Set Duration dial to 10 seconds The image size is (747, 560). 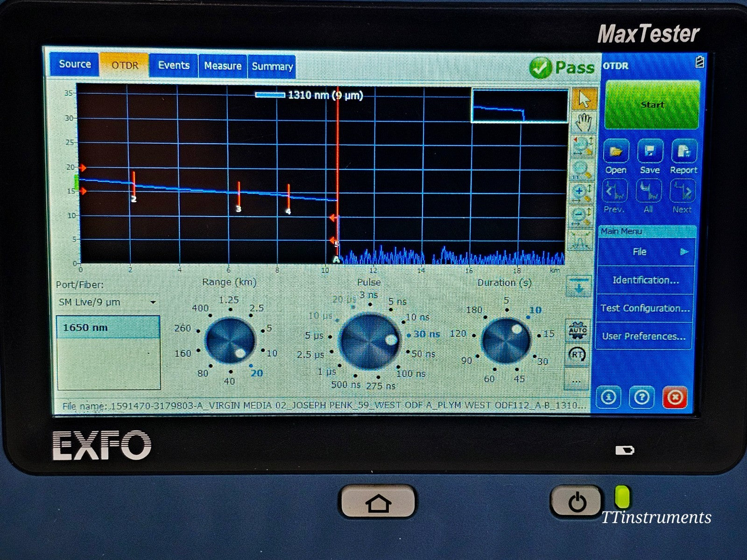click(x=535, y=310)
